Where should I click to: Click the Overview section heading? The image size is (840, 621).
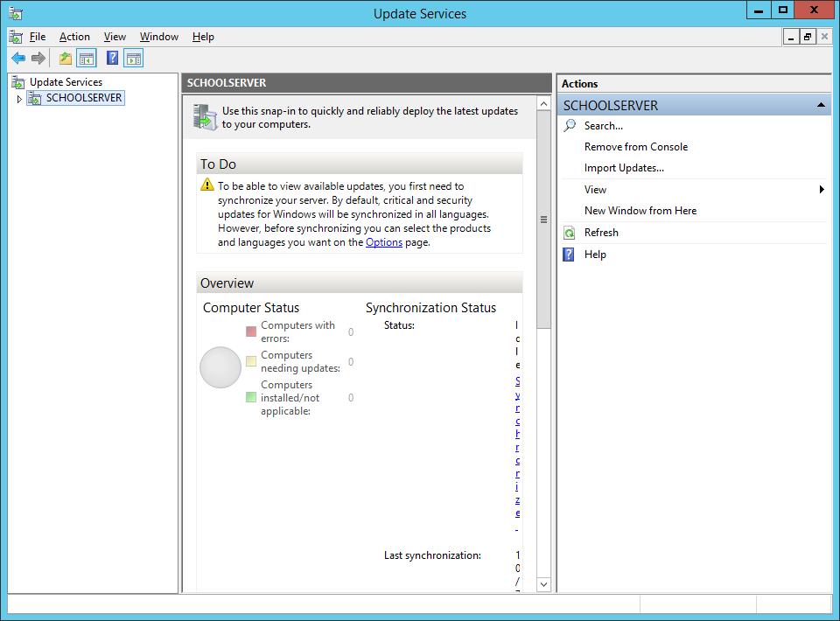(x=227, y=283)
